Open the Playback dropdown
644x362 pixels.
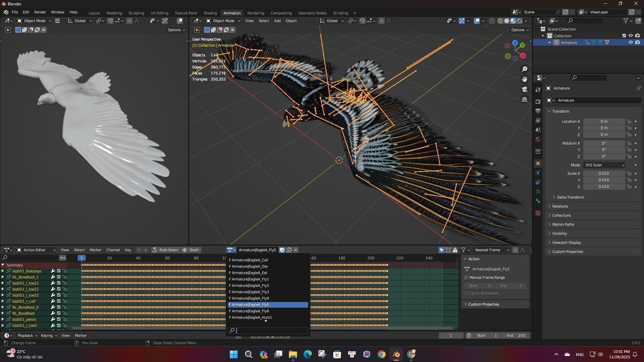click(x=27, y=335)
